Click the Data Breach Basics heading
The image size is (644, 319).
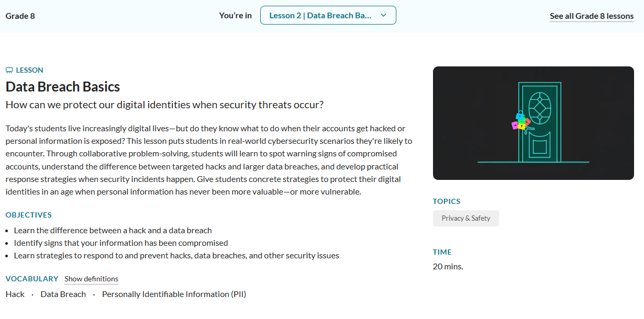(63, 87)
